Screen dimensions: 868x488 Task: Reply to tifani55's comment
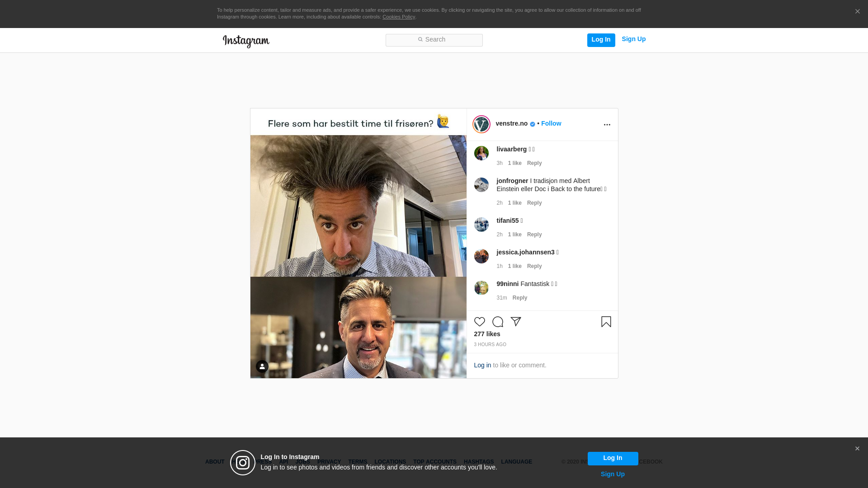coord(534,235)
